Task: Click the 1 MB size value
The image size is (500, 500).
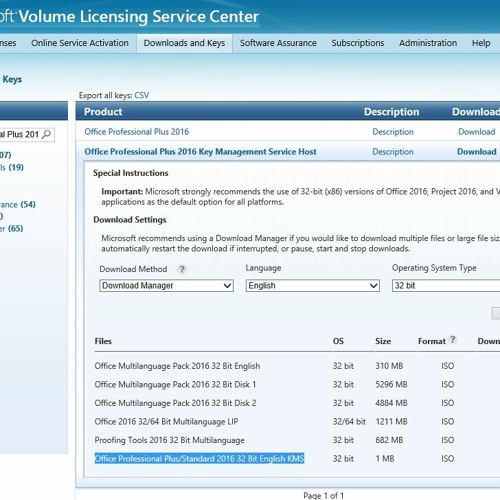Action: coord(385,459)
